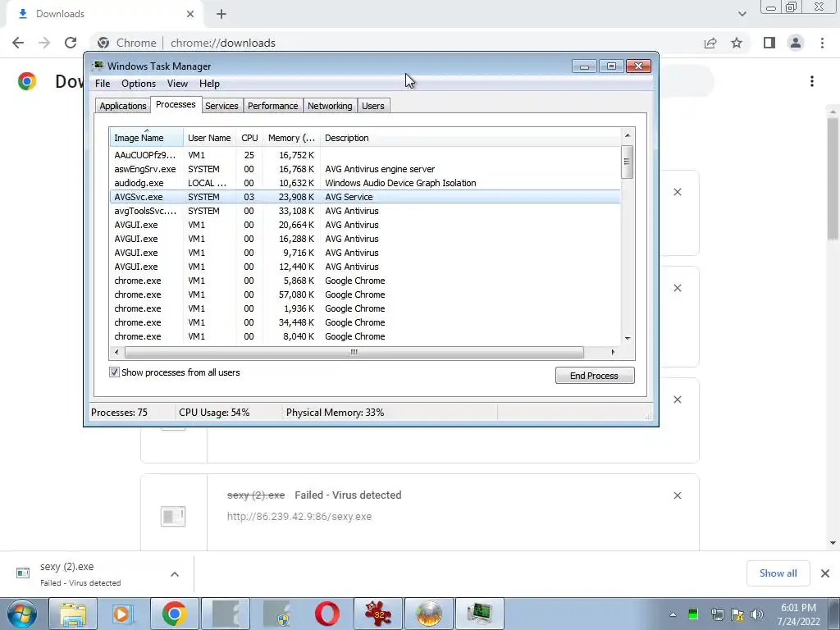The image size is (840, 630).
Task: Click the process list vertical scrollbar thumb
Action: [x=628, y=162]
